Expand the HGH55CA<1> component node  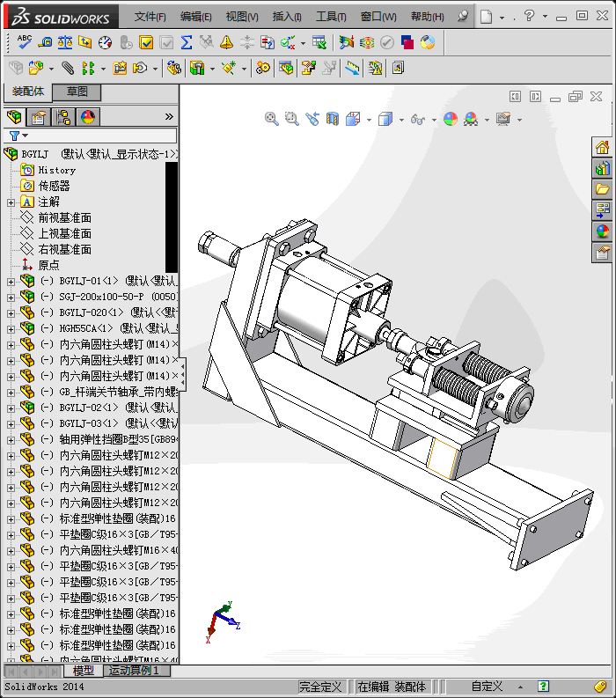[x=11, y=329]
